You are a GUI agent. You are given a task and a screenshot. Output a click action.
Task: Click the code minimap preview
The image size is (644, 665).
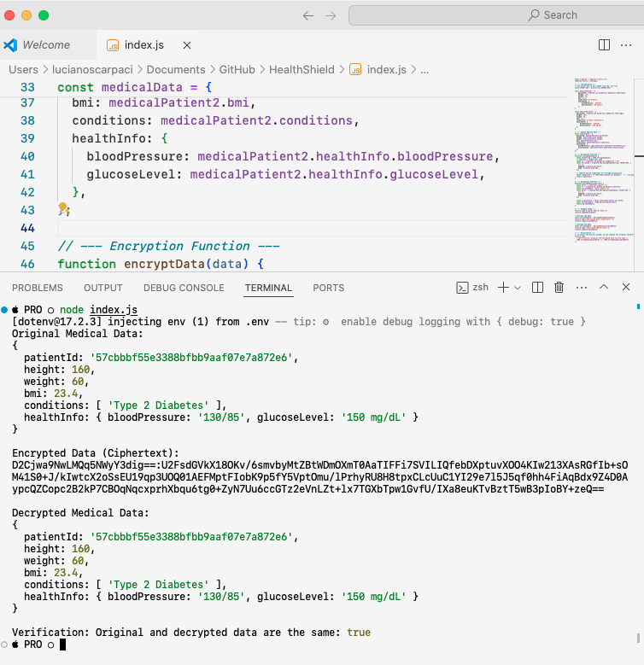603,160
